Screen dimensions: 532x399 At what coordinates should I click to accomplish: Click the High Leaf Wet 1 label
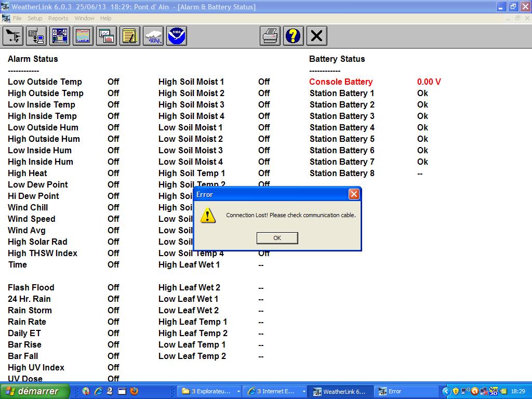[189, 265]
